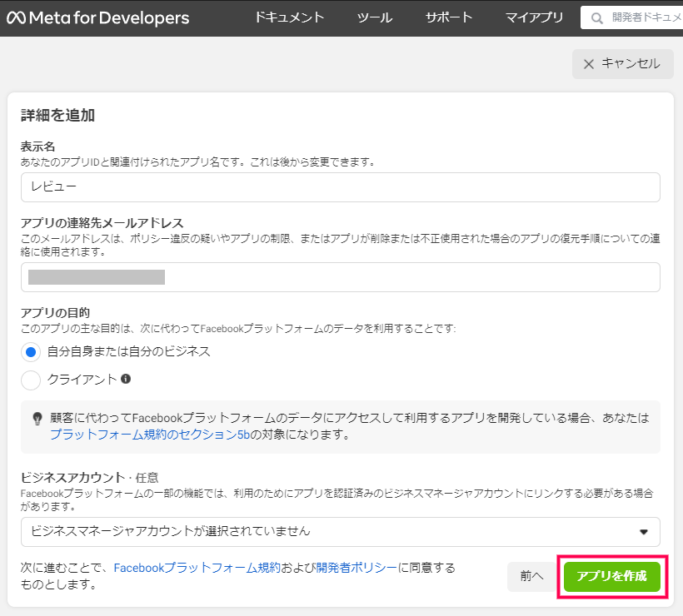This screenshot has height=616, width=683.
Task: Click the developer docs search box
Action: (631, 17)
